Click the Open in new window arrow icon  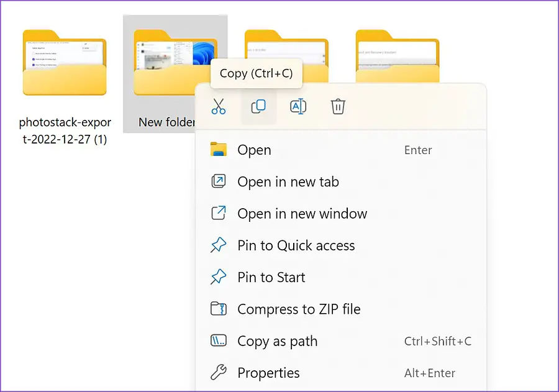point(219,214)
